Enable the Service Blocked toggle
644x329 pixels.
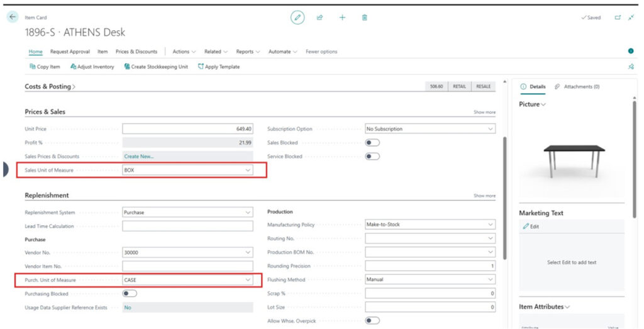coord(372,157)
